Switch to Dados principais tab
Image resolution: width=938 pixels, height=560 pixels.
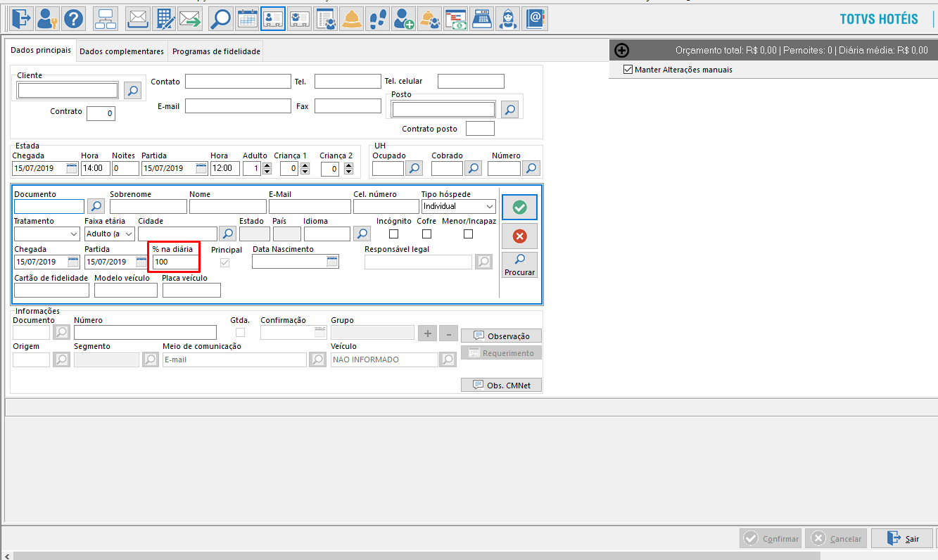point(41,51)
